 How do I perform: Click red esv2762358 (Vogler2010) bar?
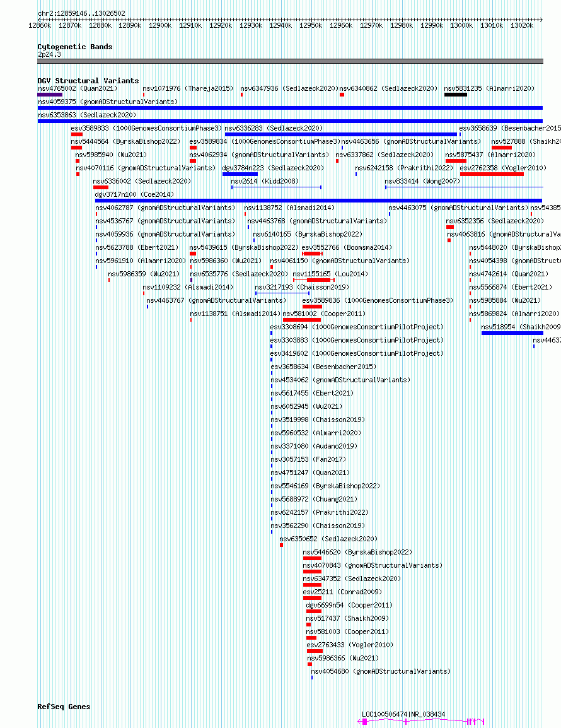pyautogui.click(x=492, y=174)
